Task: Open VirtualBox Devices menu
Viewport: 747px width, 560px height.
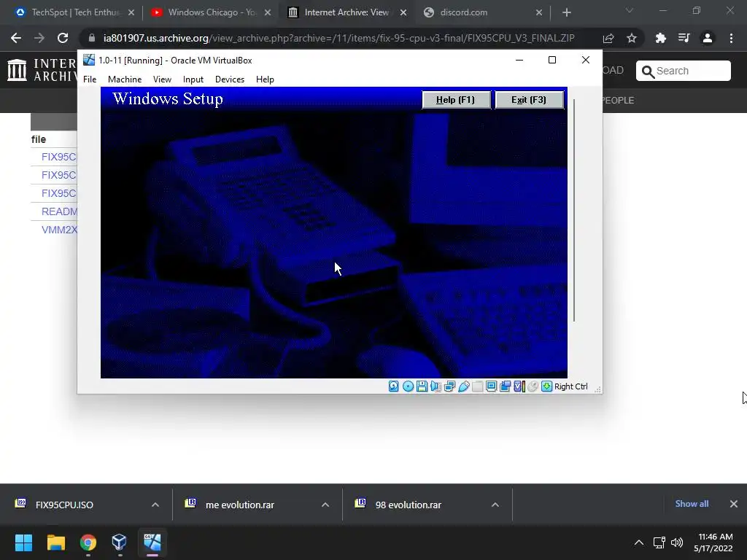Action: [x=230, y=79]
